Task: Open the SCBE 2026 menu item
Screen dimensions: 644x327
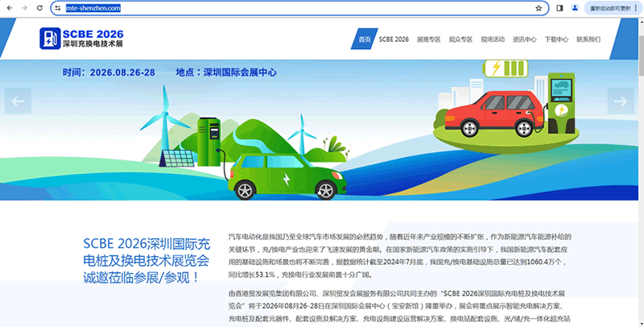Action: click(394, 39)
